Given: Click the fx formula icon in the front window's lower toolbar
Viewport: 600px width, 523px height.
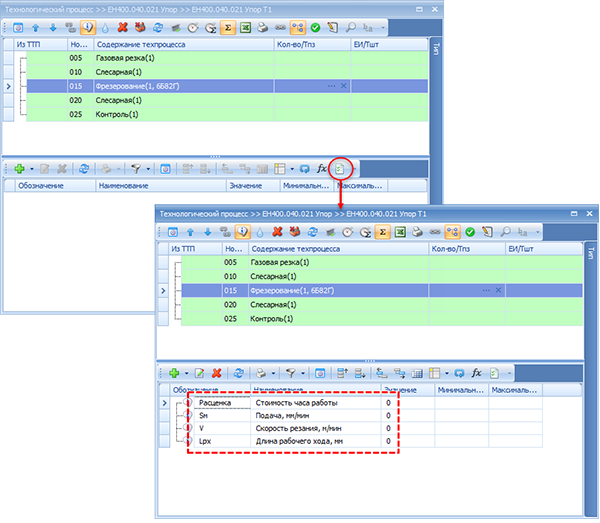Looking at the screenshot, I should 476,373.
